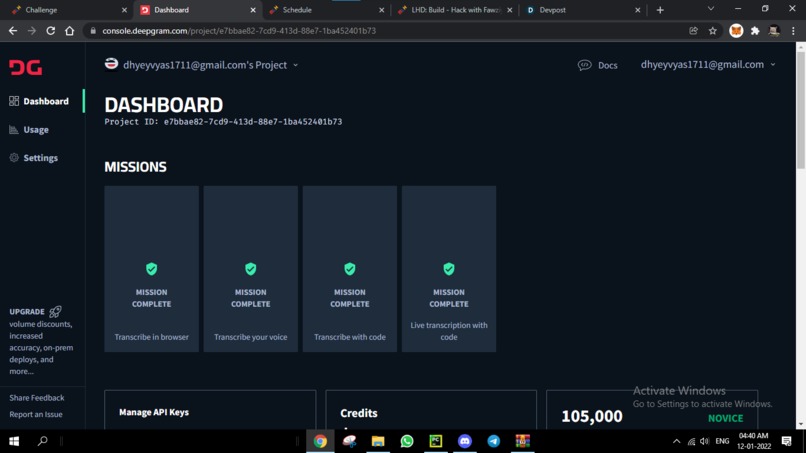Image resolution: width=806 pixels, height=453 pixels.
Task: Expand the project selector dropdown
Action: pyautogui.click(x=296, y=65)
